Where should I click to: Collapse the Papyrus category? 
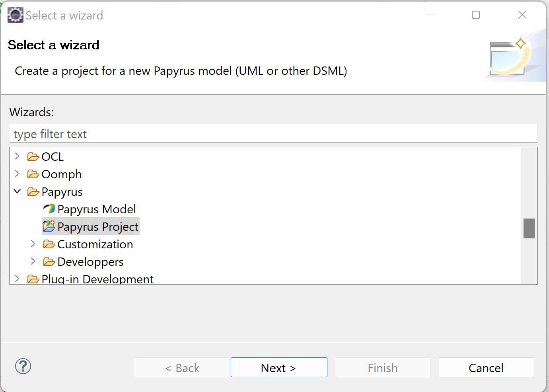click(17, 191)
